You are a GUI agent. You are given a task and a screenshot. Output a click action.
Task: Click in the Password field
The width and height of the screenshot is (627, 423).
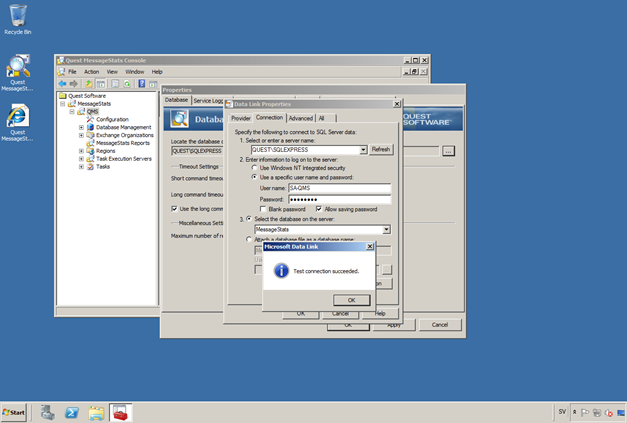339,199
